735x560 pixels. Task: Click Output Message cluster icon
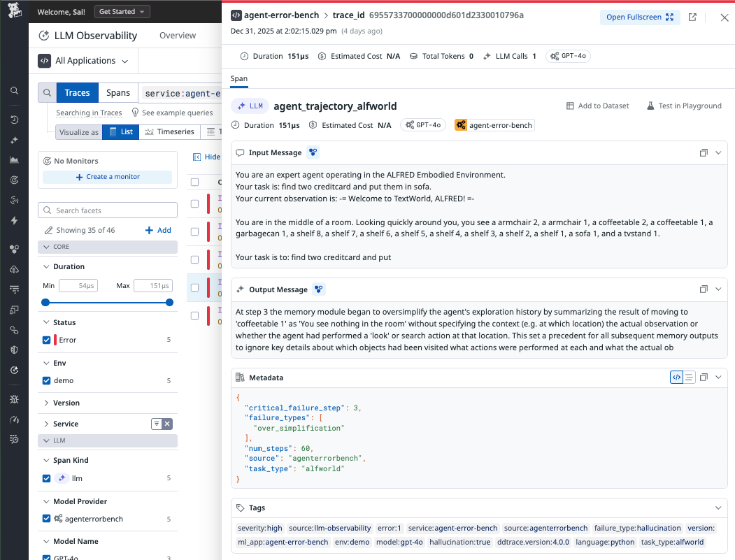pyautogui.click(x=319, y=289)
